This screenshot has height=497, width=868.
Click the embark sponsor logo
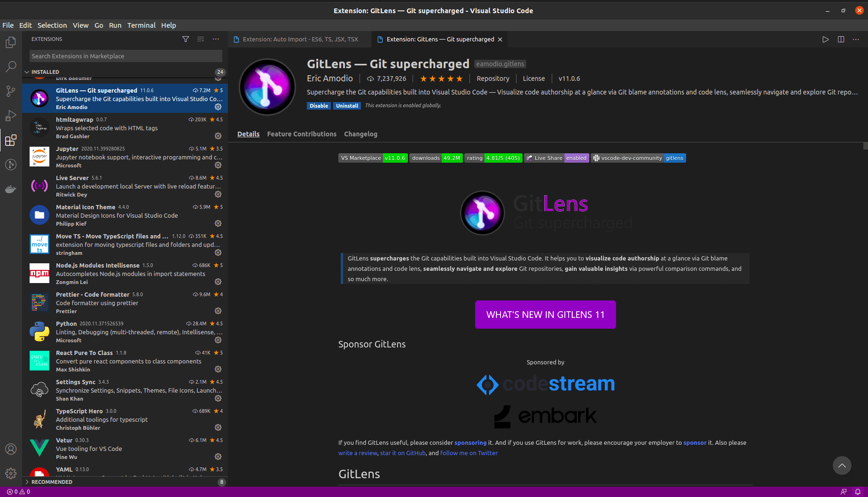click(x=545, y=416)
